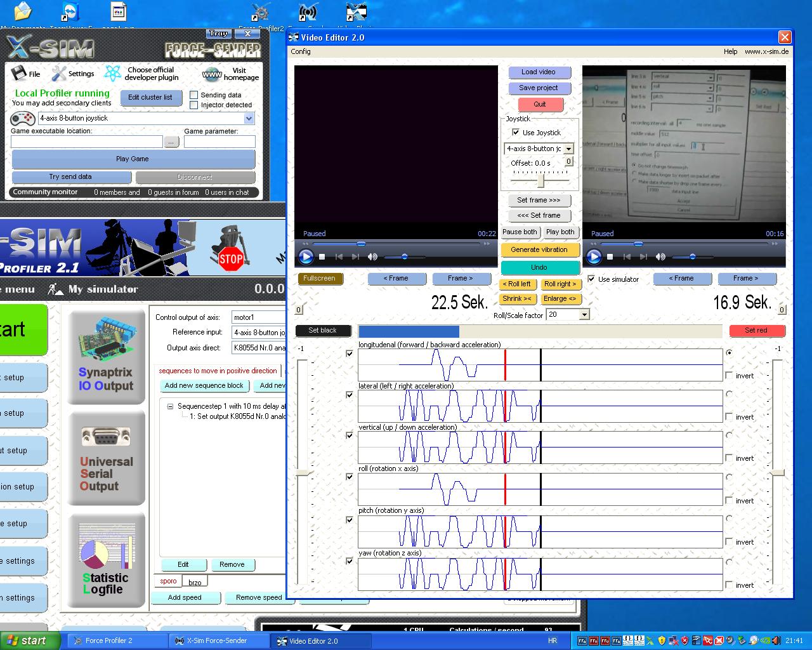Open Settings wrench icon in Force-Sender
The height and width of the screenshot is (650, 812).
pyautogui.click(x=59, y=73)
